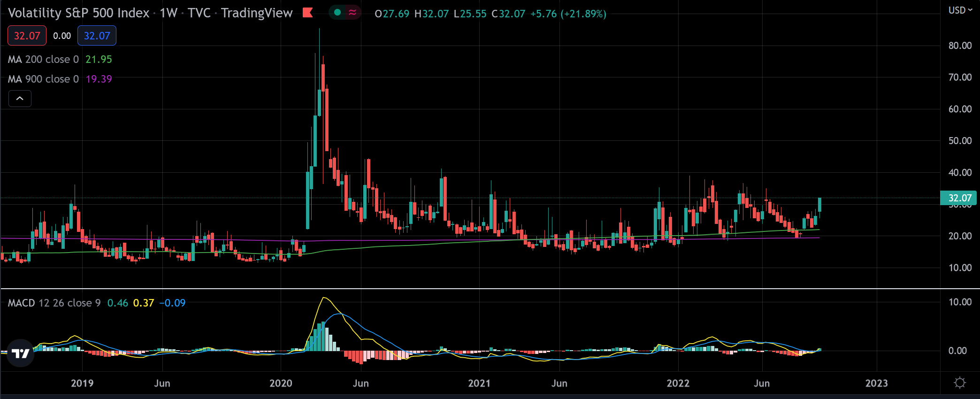Open chart settings gear icon
Screen dimensions: 980x399
coord(960,383)
